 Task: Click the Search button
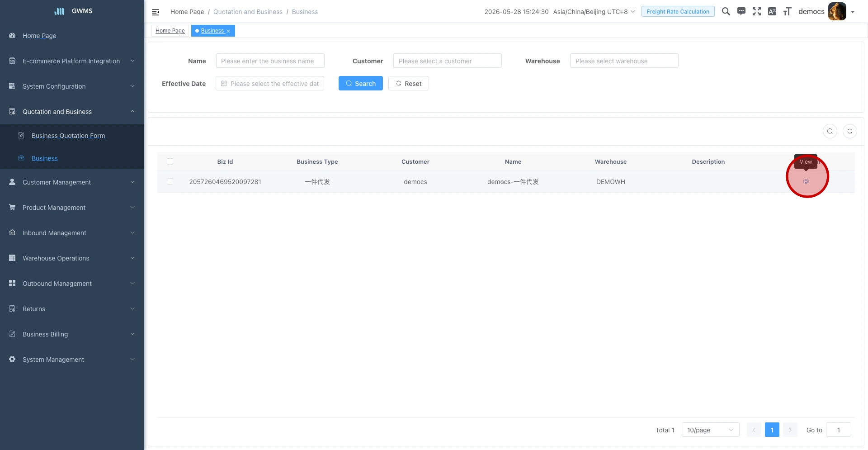tap(361, 83)
